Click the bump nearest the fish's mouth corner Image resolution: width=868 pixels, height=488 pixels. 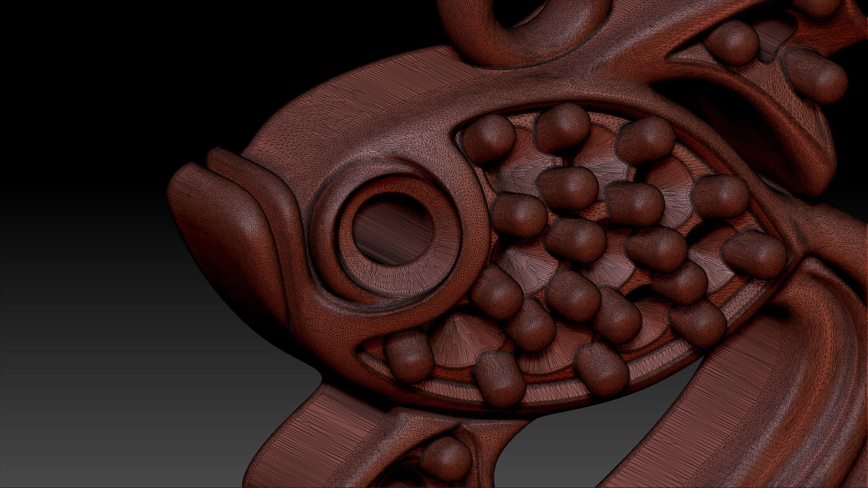tap(409, 356)
